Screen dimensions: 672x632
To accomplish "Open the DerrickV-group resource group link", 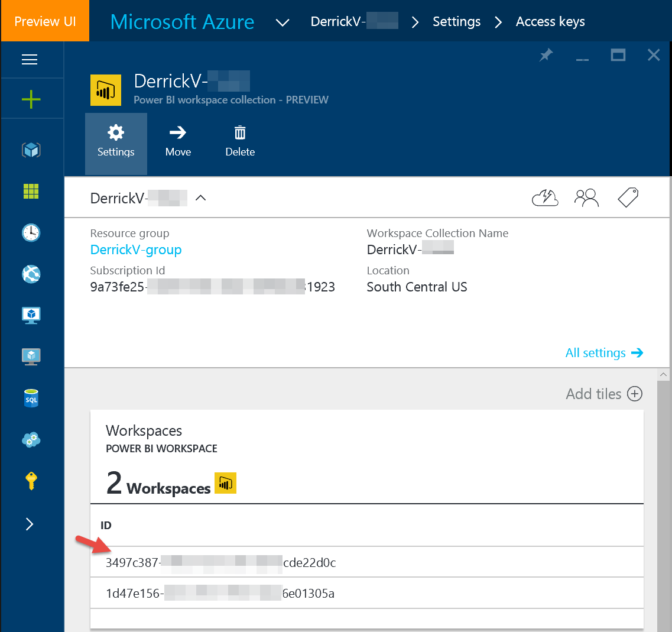I will pyautogui.click(x=136, y=249).
